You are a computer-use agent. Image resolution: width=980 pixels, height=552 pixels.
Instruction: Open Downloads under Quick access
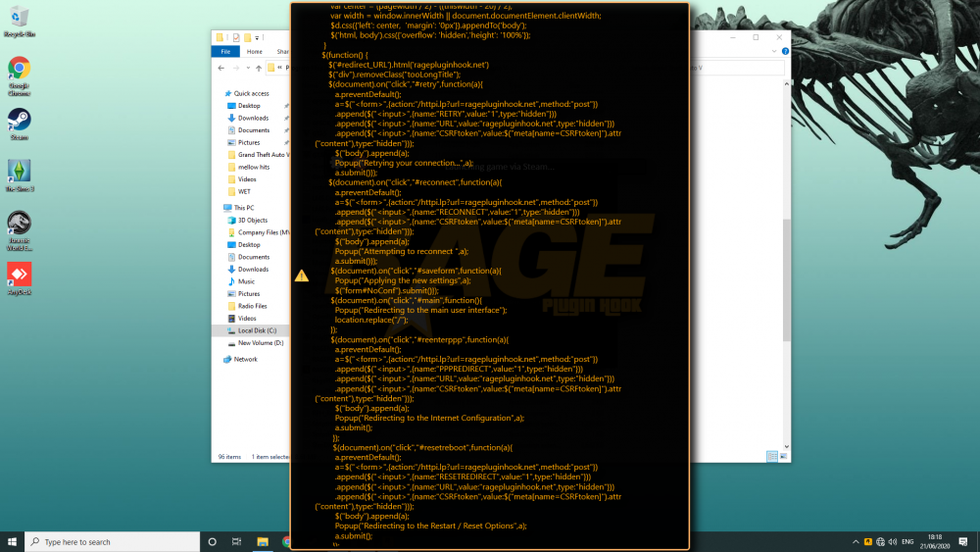[253, 119]
